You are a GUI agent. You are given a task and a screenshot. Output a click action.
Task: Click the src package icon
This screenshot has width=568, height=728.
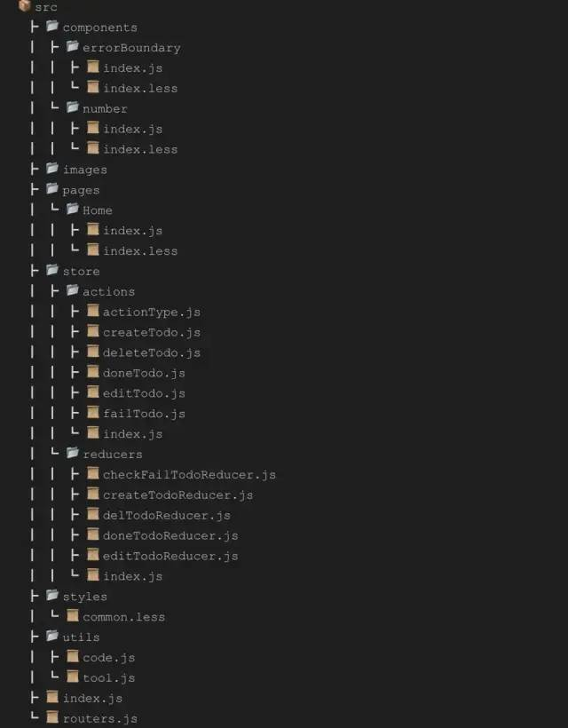tap(24, 6)
